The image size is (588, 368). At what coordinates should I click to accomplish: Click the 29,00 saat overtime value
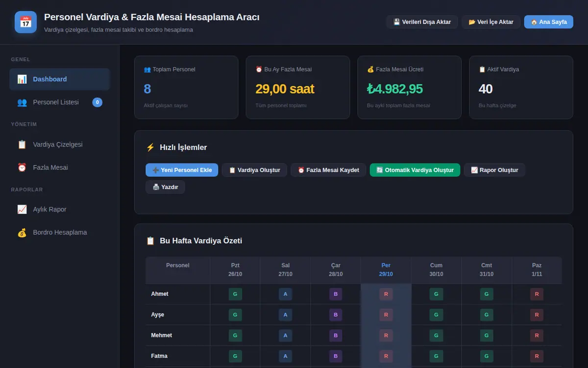[285, 89]
